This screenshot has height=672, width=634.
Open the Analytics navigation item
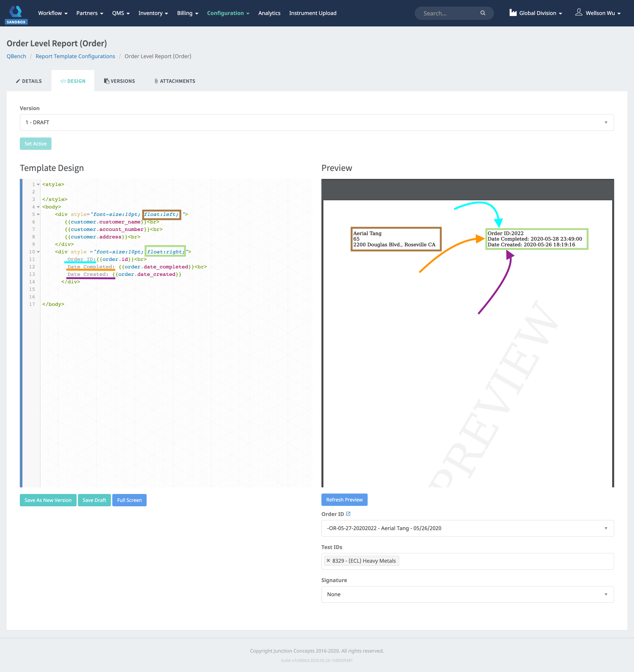pos(269,13)
